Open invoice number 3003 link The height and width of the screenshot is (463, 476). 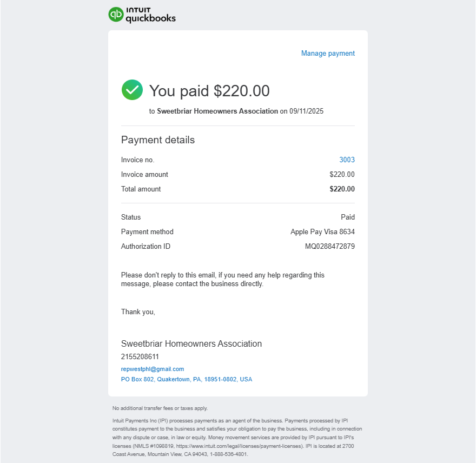pos(347,160)
